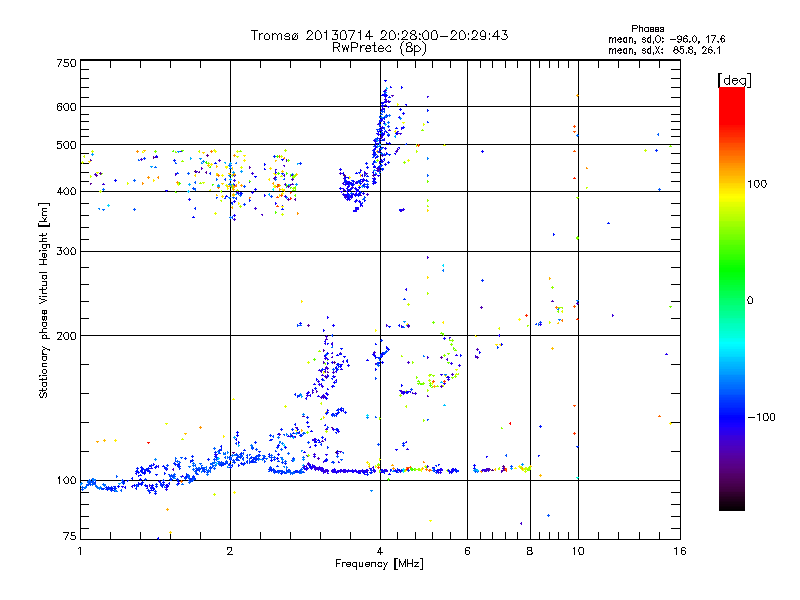
Task: Click the colorbar tick label "0"
Action: click(x=750, y=301)
